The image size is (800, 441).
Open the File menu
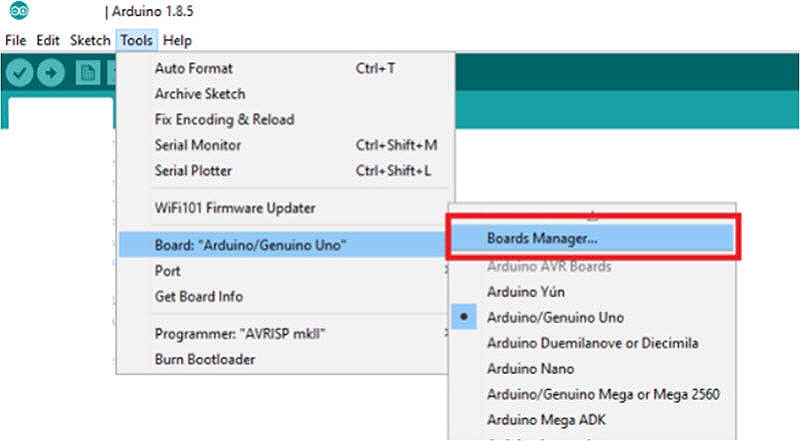pos(15,41)
